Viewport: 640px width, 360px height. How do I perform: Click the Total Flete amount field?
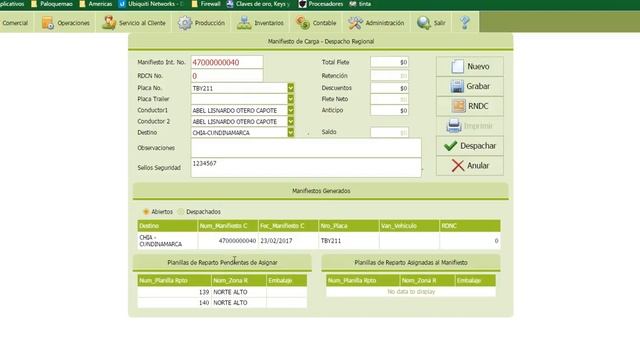click(x=389, y=62)
